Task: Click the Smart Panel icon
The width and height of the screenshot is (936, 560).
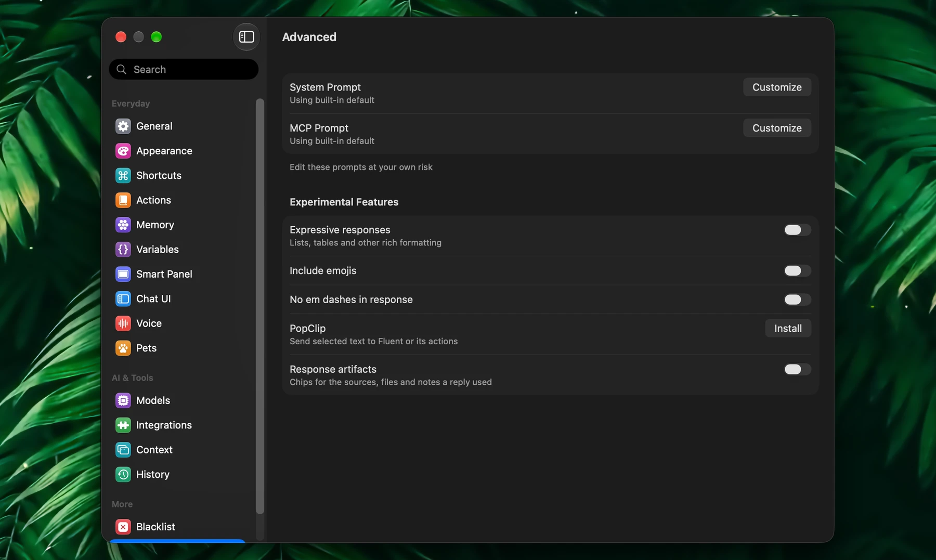Action: point(123,274)
